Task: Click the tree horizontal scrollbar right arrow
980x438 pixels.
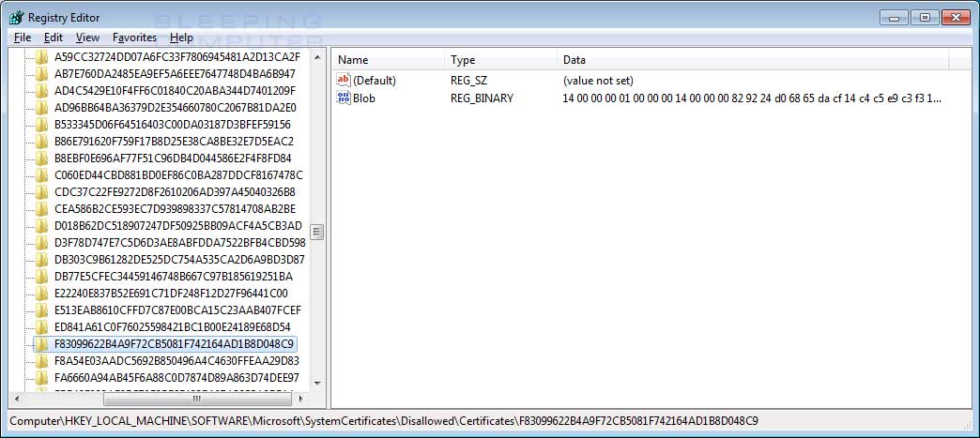Action: click(x=300, y=398)
